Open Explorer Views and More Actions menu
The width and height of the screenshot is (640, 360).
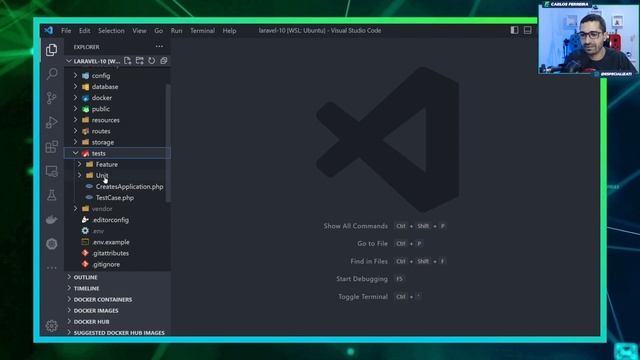(x=159, y=47)
